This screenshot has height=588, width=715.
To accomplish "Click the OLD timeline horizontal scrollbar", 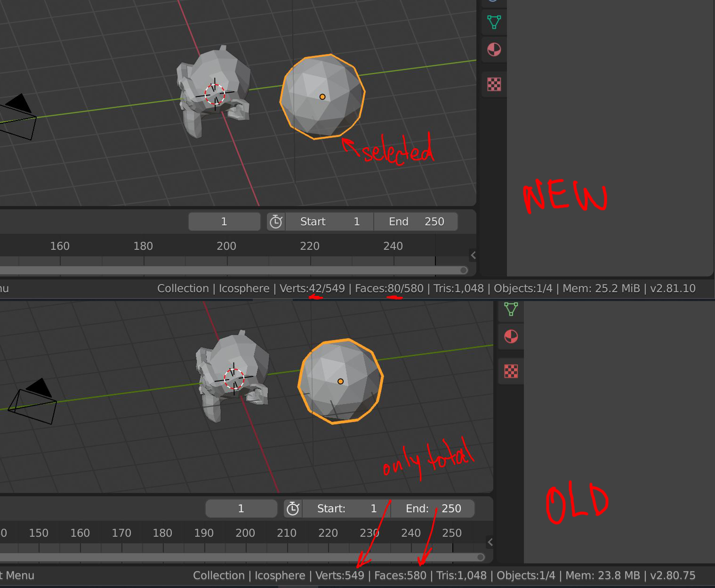I will [242, 557].
